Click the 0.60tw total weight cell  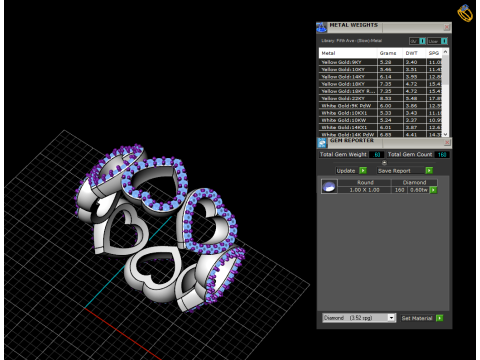(x=419, y=190)
